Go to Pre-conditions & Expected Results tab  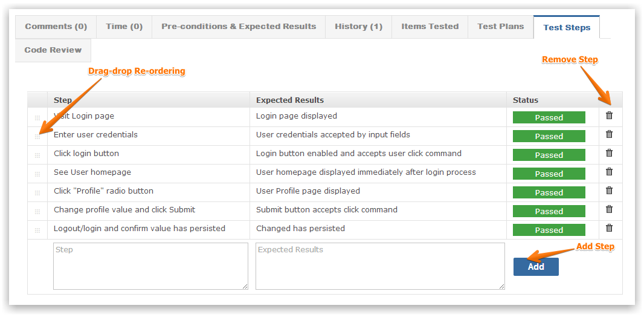point(239,27)
